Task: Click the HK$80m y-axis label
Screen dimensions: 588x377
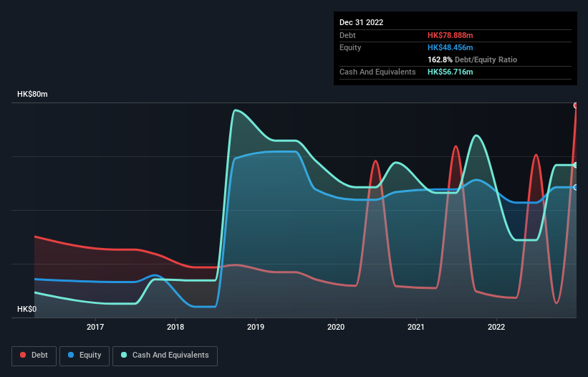Action: pos(32,94)
